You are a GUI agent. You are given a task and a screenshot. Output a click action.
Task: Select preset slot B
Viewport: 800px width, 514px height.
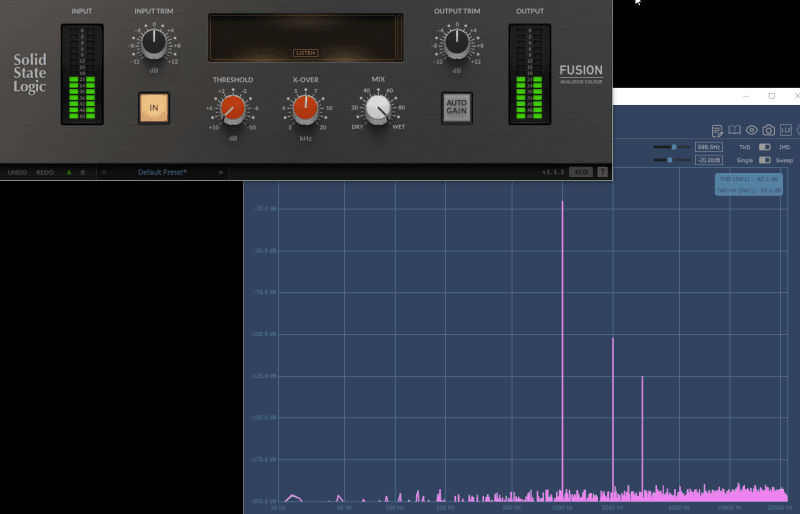83,173
